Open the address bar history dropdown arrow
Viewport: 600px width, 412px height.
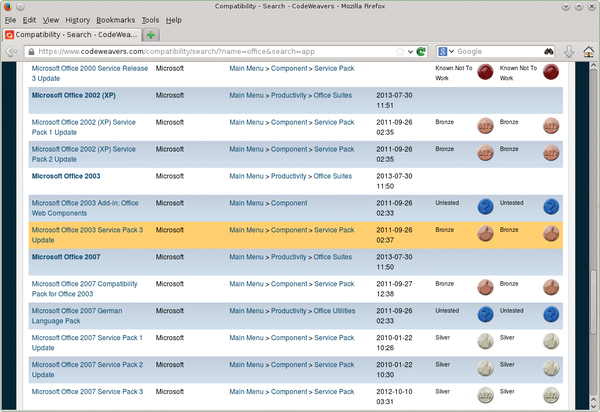pos(410,52)
